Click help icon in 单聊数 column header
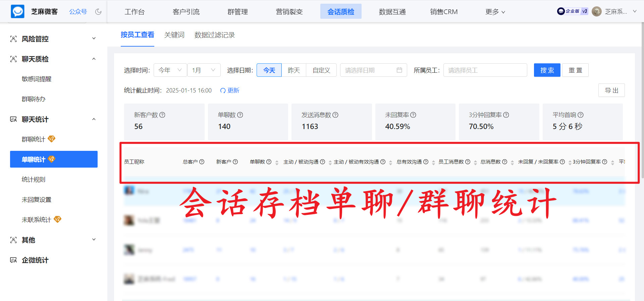This screenshot has width=644, height=301. pos(269,162)
